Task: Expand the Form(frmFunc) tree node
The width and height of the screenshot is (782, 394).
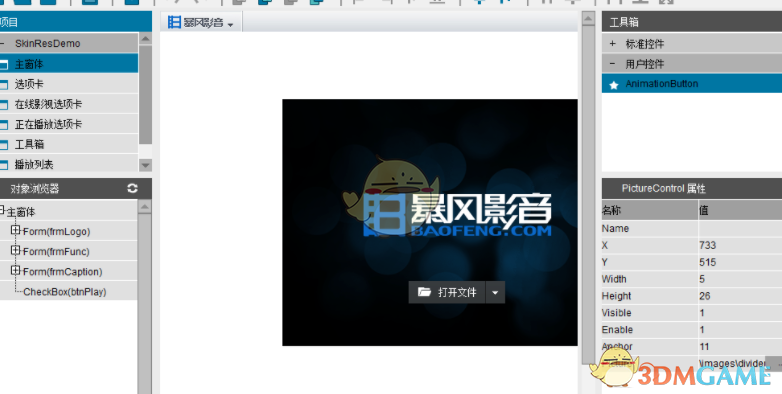Action: coord(15,250)
